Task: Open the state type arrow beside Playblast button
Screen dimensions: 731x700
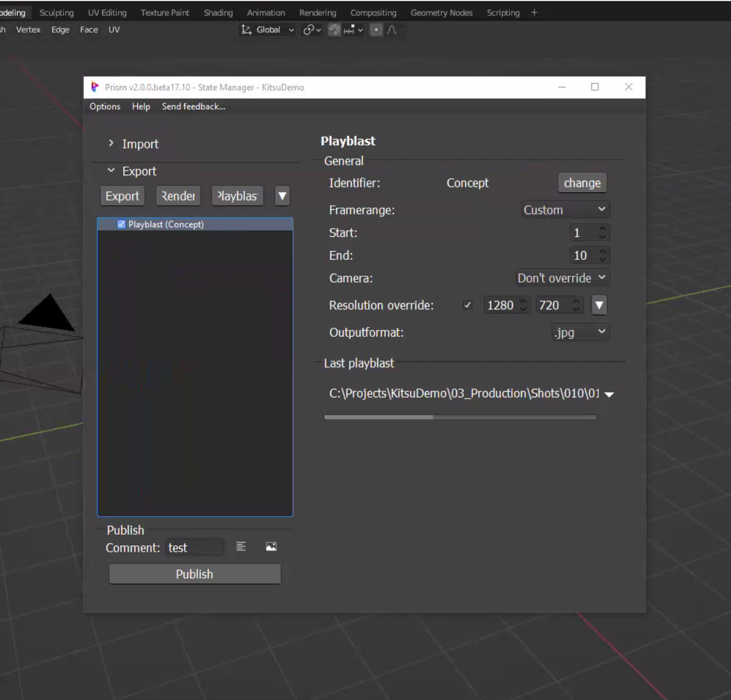Action: point(282,196)
